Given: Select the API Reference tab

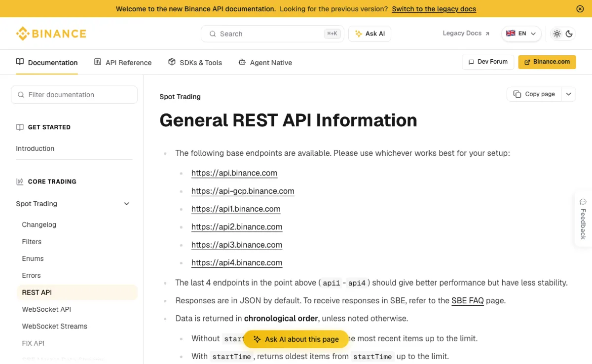Looking at the screenshot, I should (123, 63).
